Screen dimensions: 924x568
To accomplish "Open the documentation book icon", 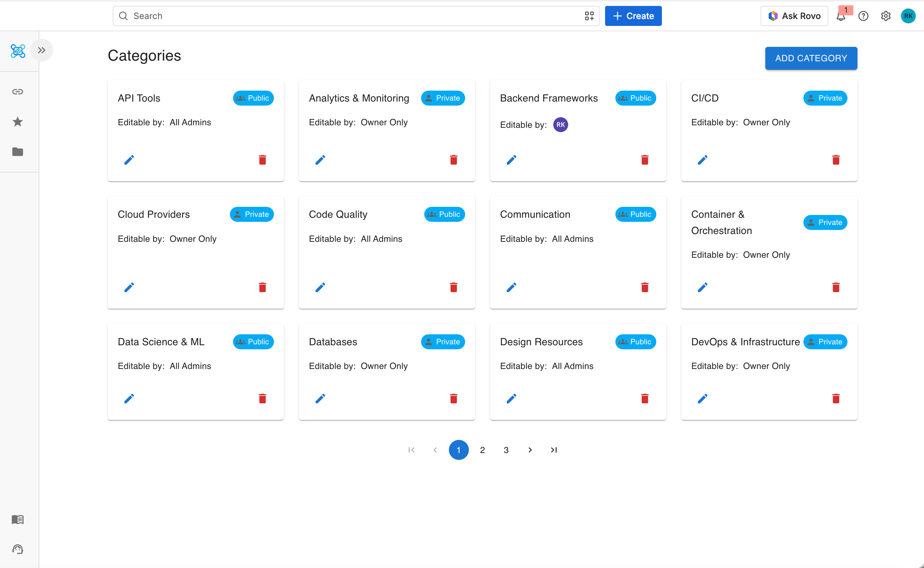I will pyautogui.click(x=18, y=520).
